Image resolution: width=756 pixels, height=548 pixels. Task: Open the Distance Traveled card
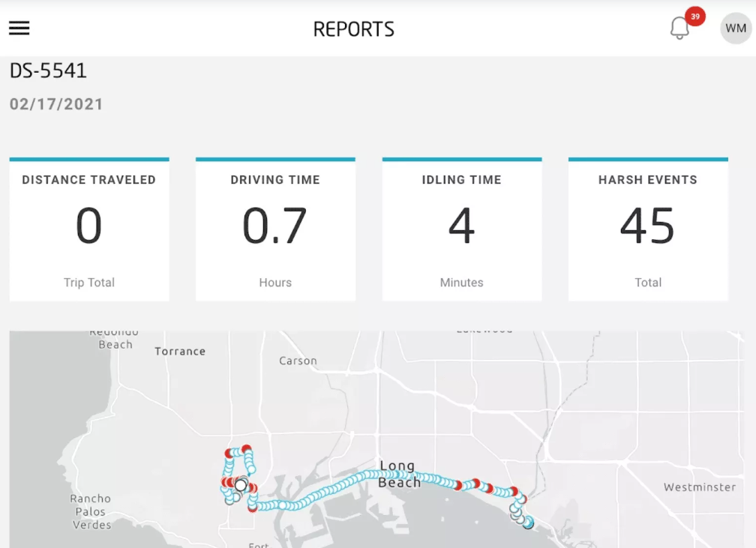click(x=89, y=229)
